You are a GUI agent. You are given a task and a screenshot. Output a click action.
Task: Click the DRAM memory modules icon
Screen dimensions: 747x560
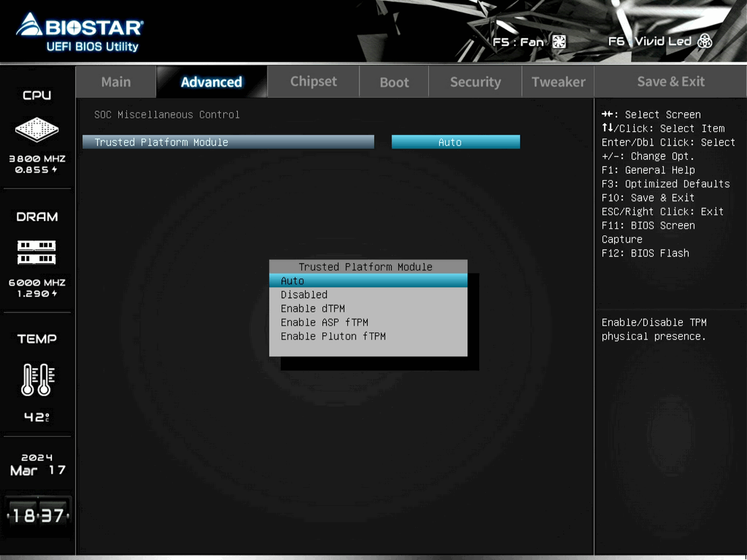click(37, 252)
